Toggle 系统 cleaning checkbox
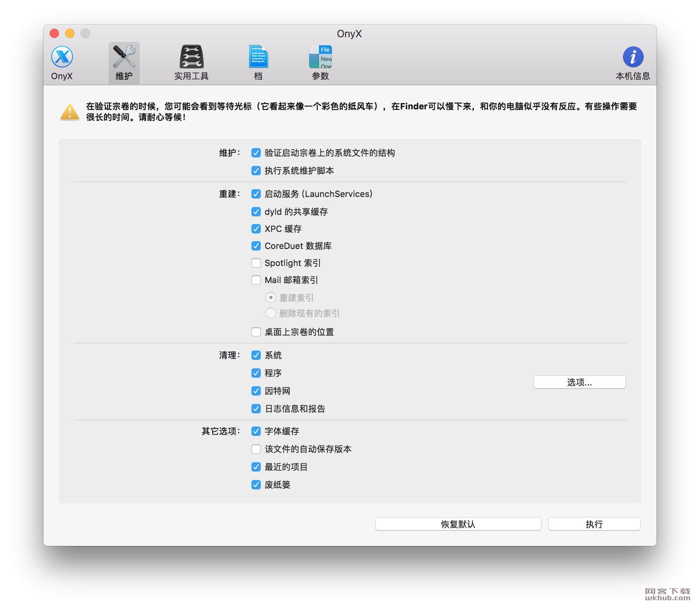 point(256,355)
